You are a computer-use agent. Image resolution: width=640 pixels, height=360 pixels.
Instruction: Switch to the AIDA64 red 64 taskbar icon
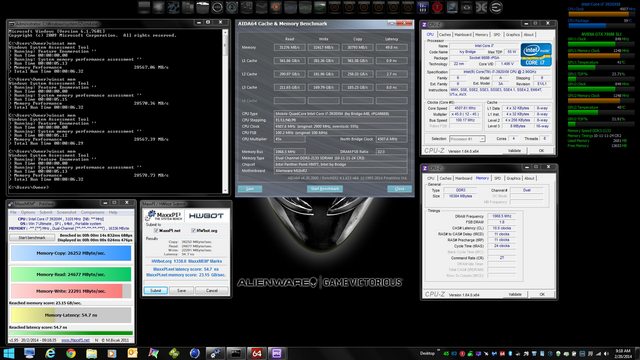pos(256,353)
